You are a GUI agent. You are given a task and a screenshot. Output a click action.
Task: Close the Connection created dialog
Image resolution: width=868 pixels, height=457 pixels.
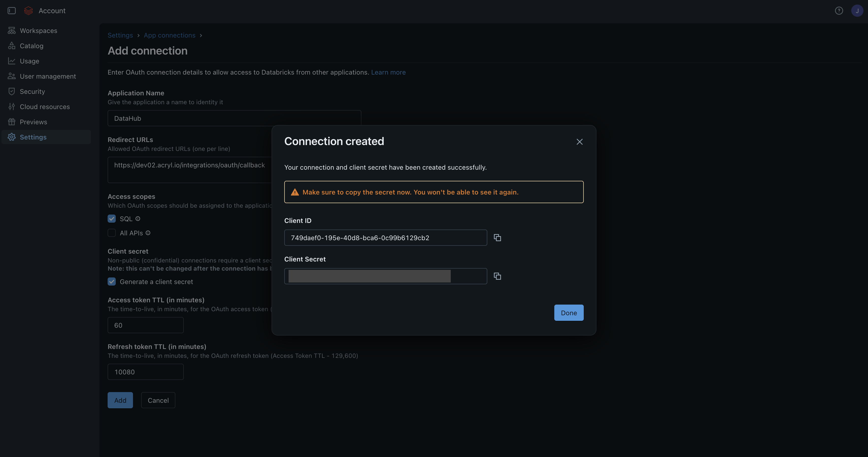[x=579, y=142]
